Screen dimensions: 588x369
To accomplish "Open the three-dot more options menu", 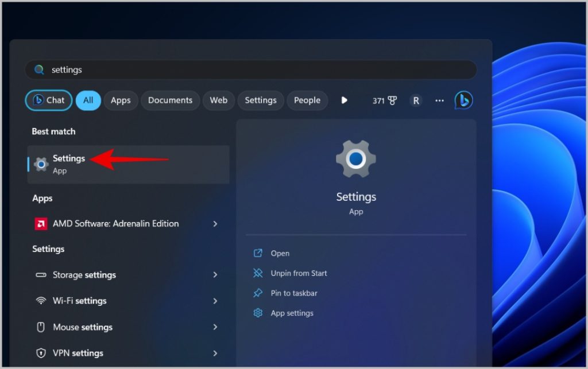I will click(439, 100).
